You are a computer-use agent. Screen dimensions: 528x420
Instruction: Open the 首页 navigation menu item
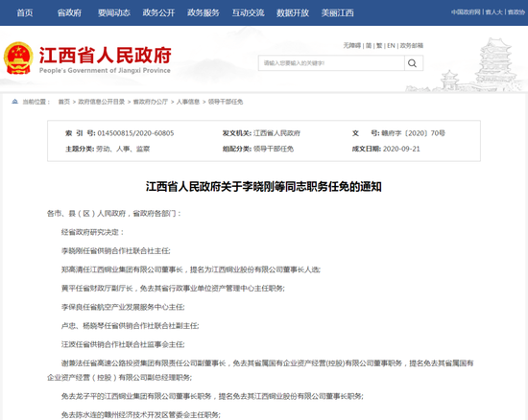[25, 12]
